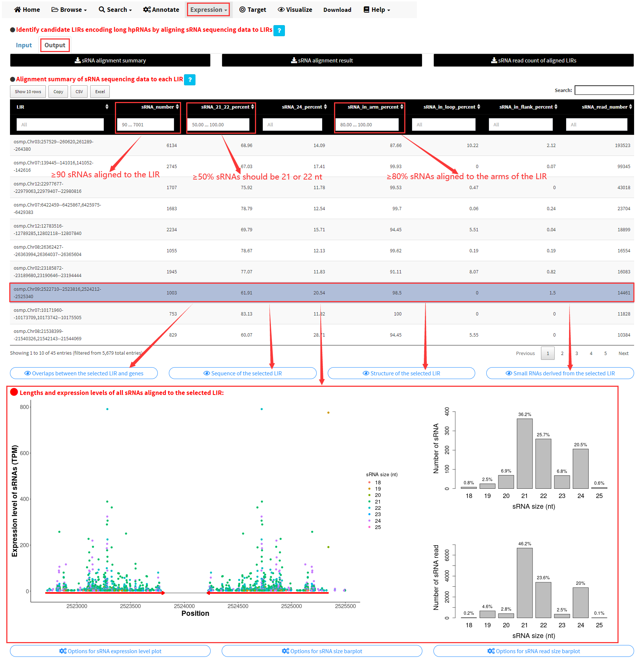
Task: Click the sort arrows on the LIR column
Action: click(x=107, y=107)
